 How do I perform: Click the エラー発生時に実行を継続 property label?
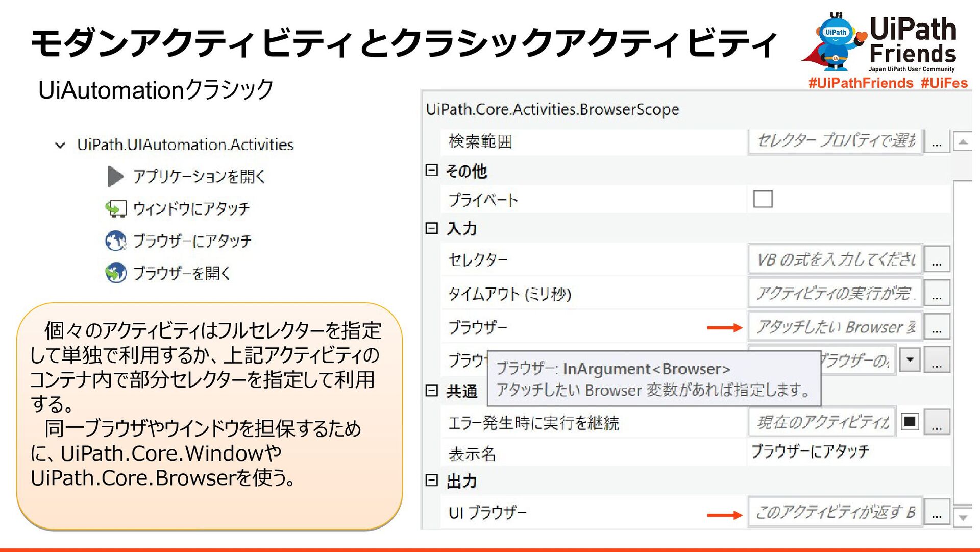[533, 423]
